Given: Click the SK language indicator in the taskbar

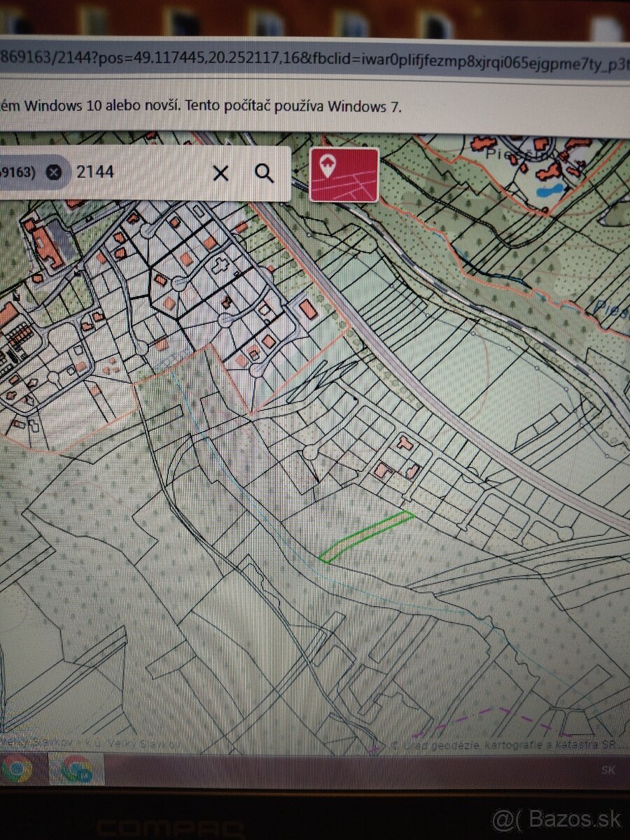Looking at the screenshot, I should point(608,770).
